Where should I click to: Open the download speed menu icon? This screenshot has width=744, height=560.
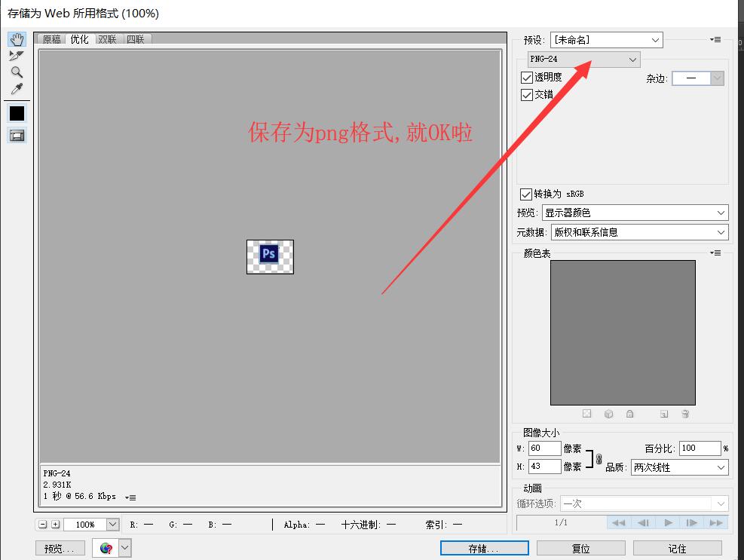pyautogui.click(x=130, y=497)
